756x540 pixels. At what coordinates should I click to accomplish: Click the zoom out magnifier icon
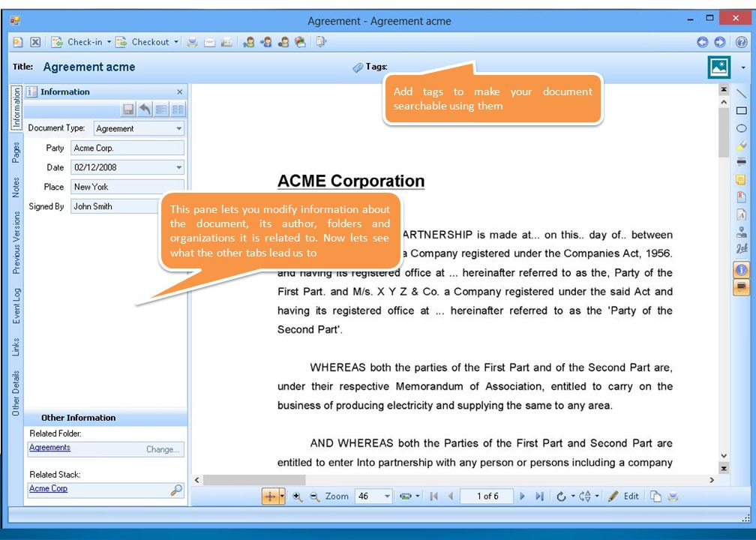(x=314, y=496)
